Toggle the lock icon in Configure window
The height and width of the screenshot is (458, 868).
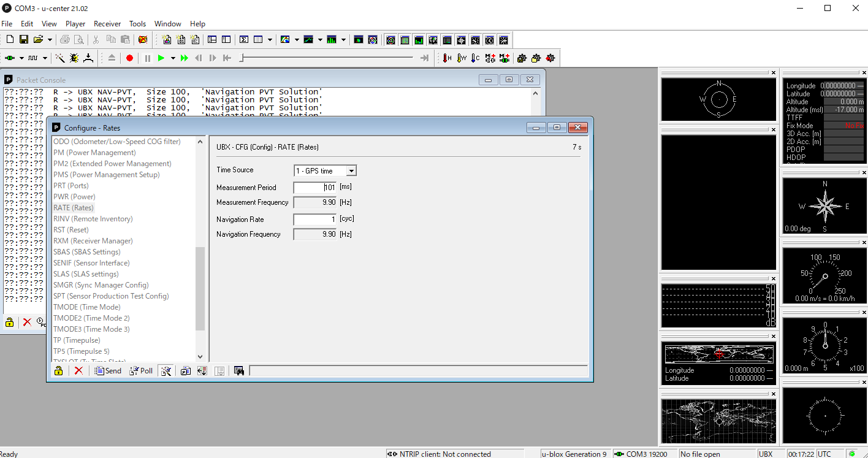pos(58,370)
